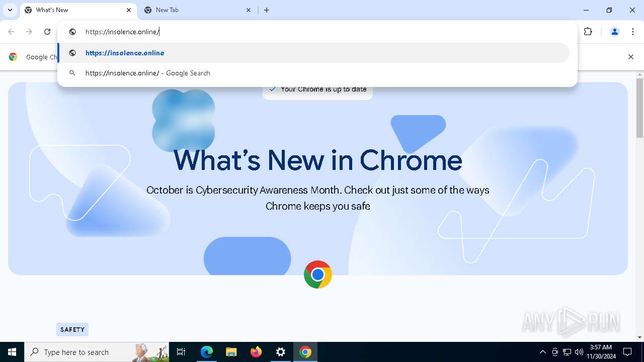This screenshot has height=362, width=644.
Task: Go back with the back arrow
Action: click(11, 32)
